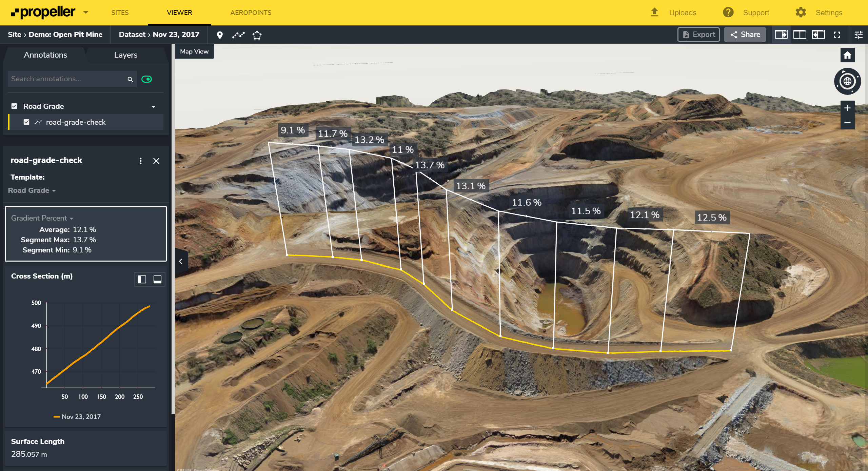
Task: Uncheck the Road Grade group checkbox
Action: click(x=14, y=106)
